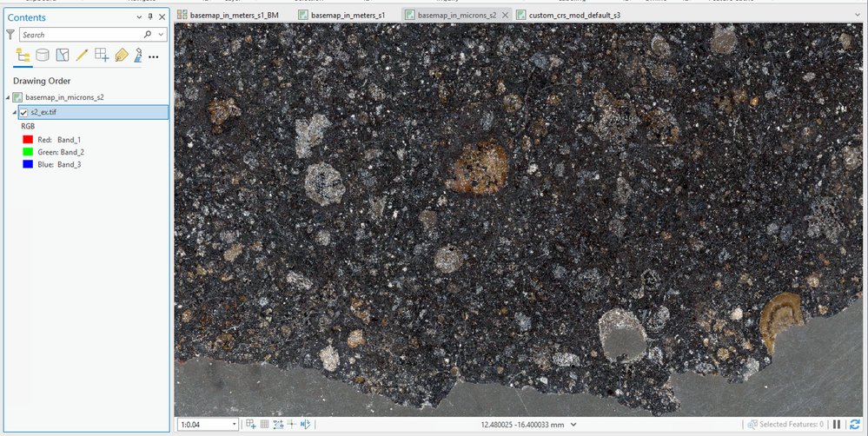The width and height of the screenshot is (868, 436).
Task: Click the orange chondrule in the map image
Action: 478,167
